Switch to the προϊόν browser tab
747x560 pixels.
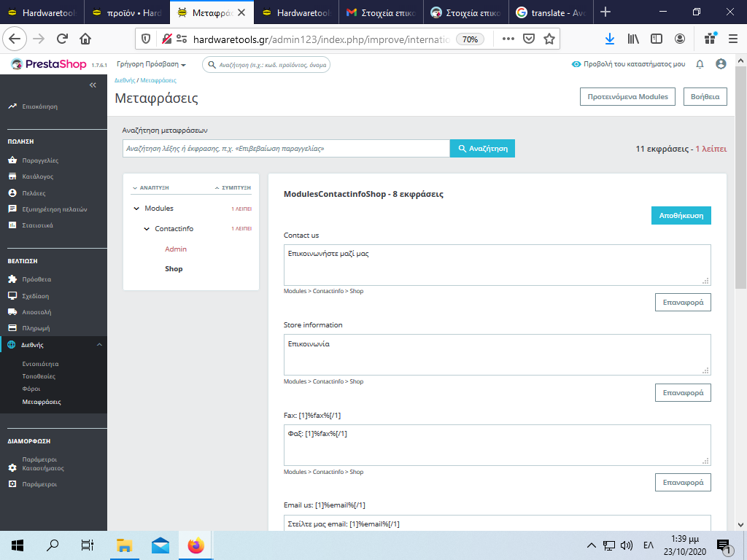126,13
